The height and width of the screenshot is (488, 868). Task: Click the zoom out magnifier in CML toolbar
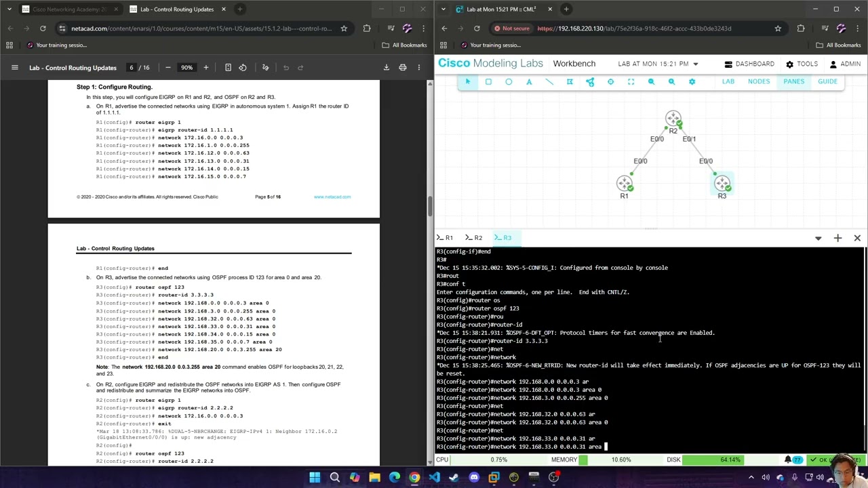[651, 81]
